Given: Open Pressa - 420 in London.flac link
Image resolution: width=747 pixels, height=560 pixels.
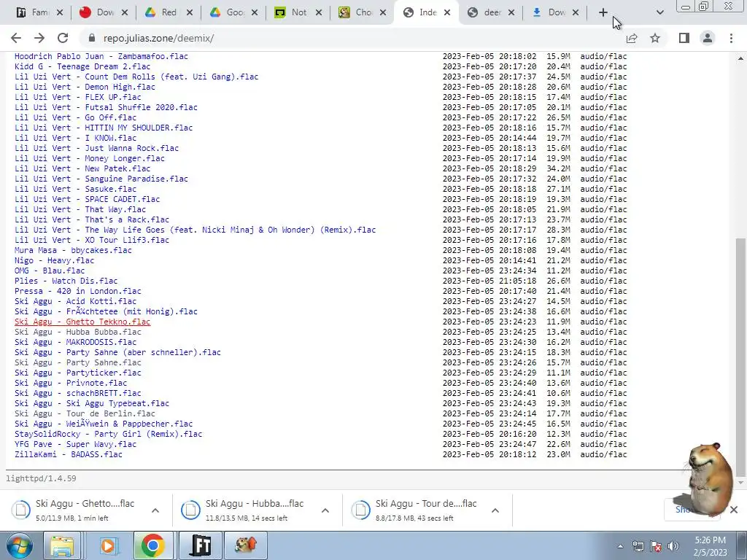Looking at the screenshot, I should [x=77, y=291].
